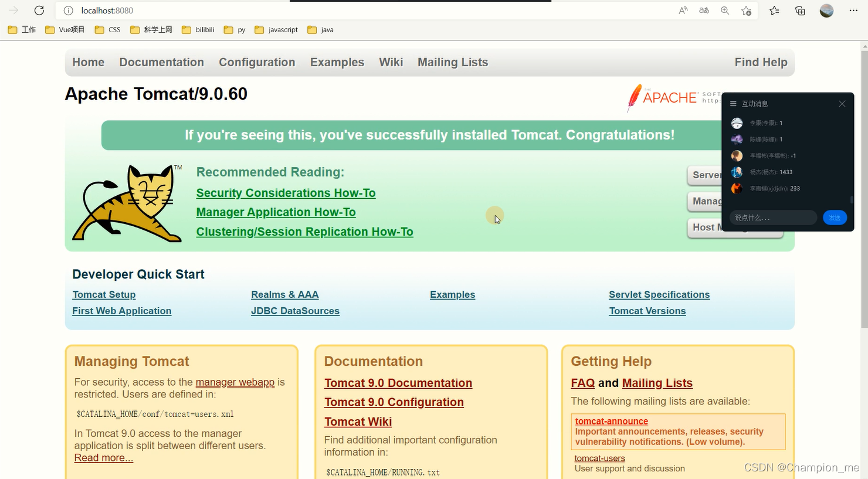Open Examples in Tomcat nav bar
Viewport: 868px width, 479px height.
(x=337, y=62)
